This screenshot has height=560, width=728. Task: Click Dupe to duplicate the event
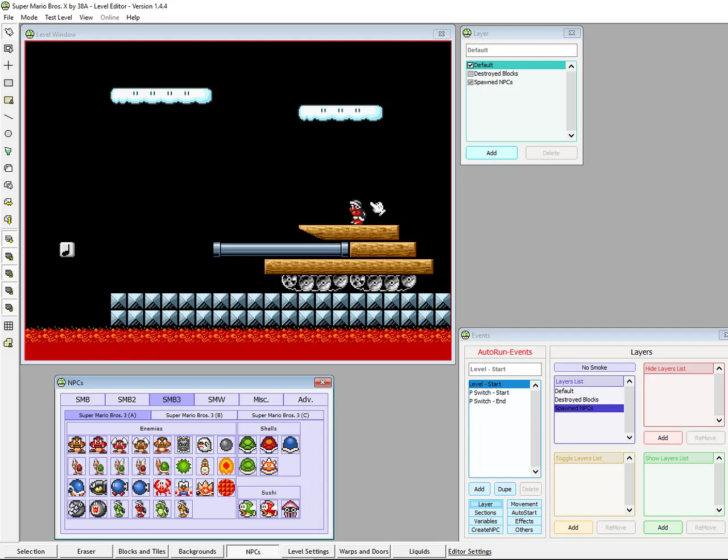click(504, 489)
